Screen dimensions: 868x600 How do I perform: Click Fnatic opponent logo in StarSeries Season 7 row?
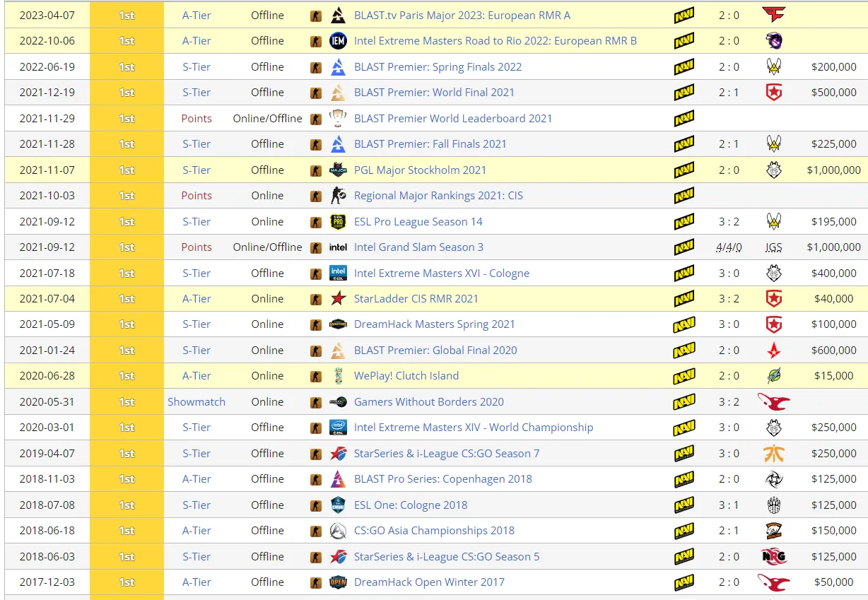pos(774,453)
